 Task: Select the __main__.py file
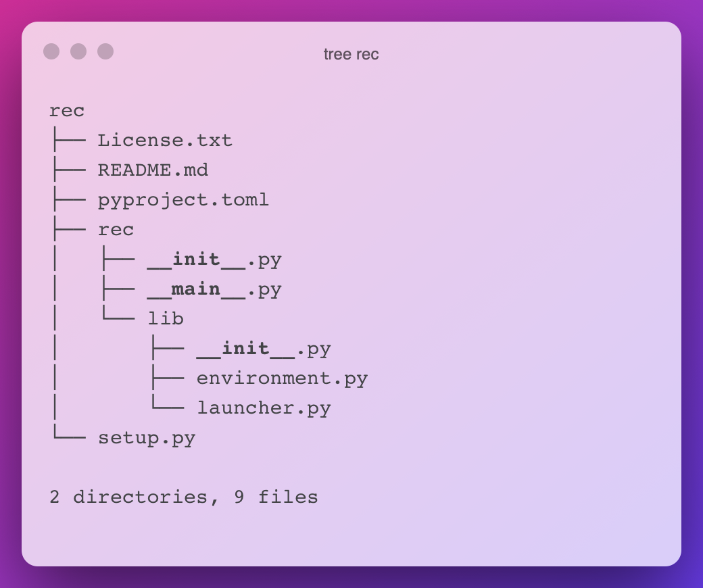point(214,289)
